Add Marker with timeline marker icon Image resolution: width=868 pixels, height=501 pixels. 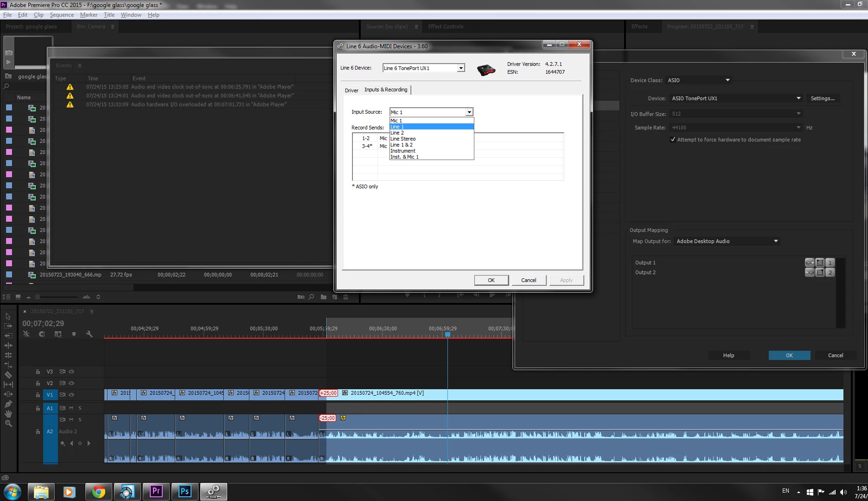74,334
